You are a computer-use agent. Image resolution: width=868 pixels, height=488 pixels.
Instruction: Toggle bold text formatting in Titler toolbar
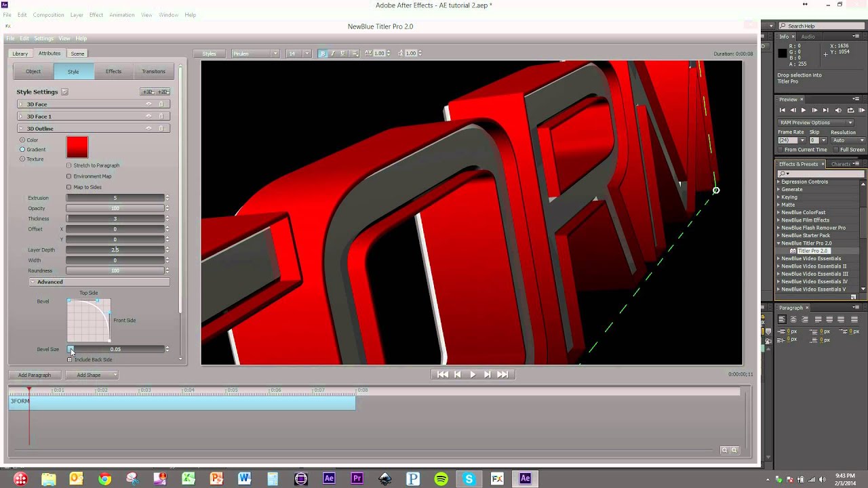pos(323,54)
